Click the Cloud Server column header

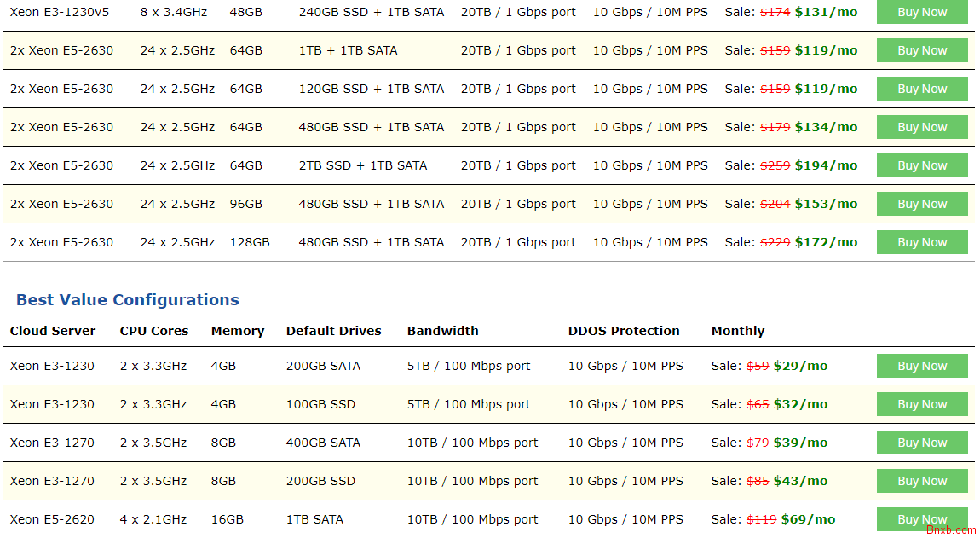click(x=53, y=331)
